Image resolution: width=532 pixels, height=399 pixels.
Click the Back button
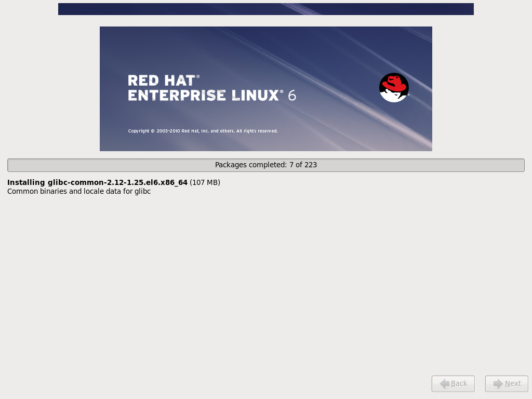pos(453,383)
